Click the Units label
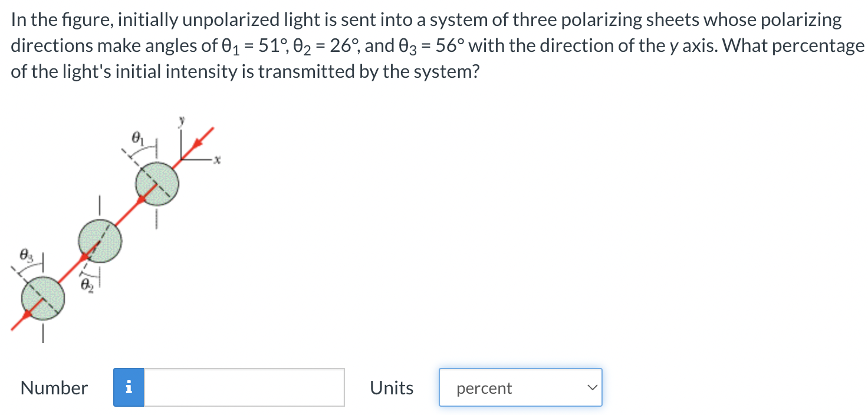Viewport: 868px width, 415px height. coord(392,387)
